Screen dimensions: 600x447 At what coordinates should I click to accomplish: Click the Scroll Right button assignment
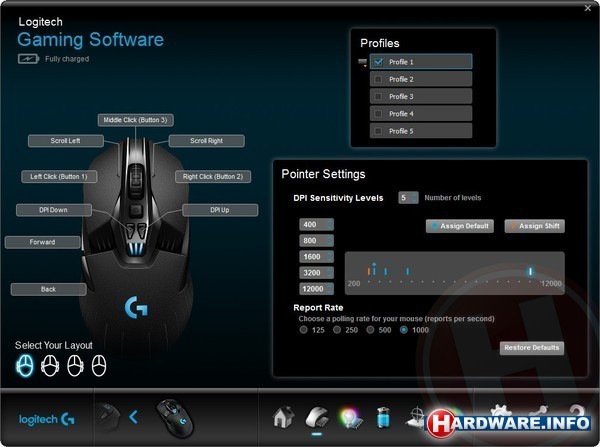click(207, 141)
